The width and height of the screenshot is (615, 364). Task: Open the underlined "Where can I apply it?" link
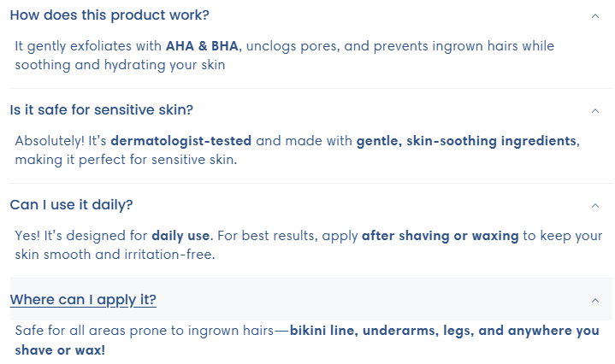tap(83, 300)
